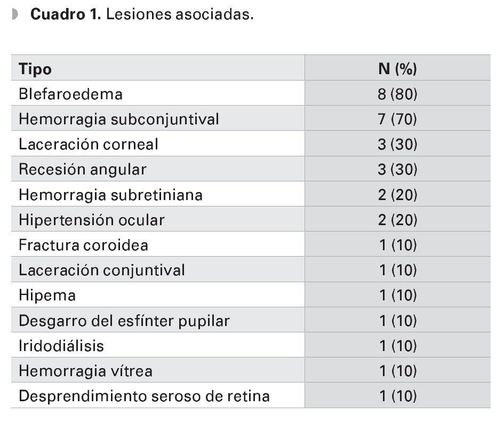Click the '8 (80)' value cell
This screenshot has height=422, width=504.
tap(397, 94)
